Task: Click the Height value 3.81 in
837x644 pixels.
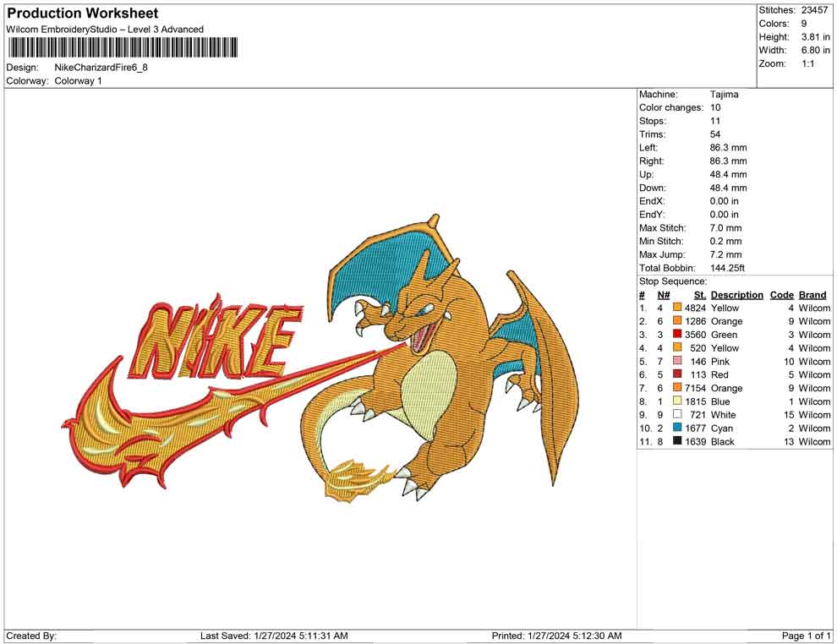Action: (816, 37)
